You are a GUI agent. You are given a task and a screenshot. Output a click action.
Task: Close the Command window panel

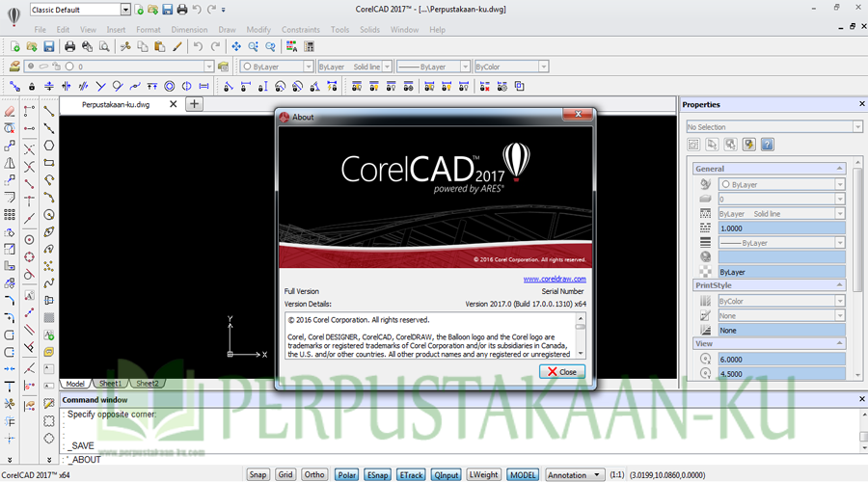click(862, 399)
